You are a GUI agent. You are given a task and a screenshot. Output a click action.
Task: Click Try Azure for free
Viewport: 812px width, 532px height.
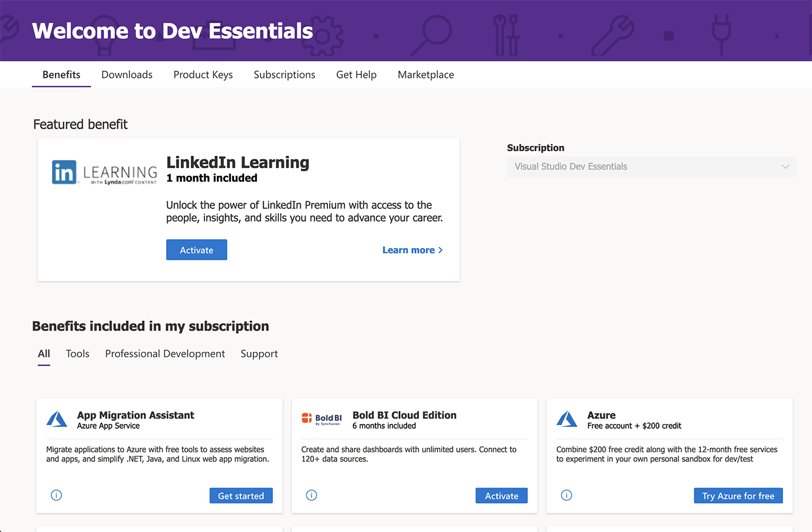[x=738, y=495]
